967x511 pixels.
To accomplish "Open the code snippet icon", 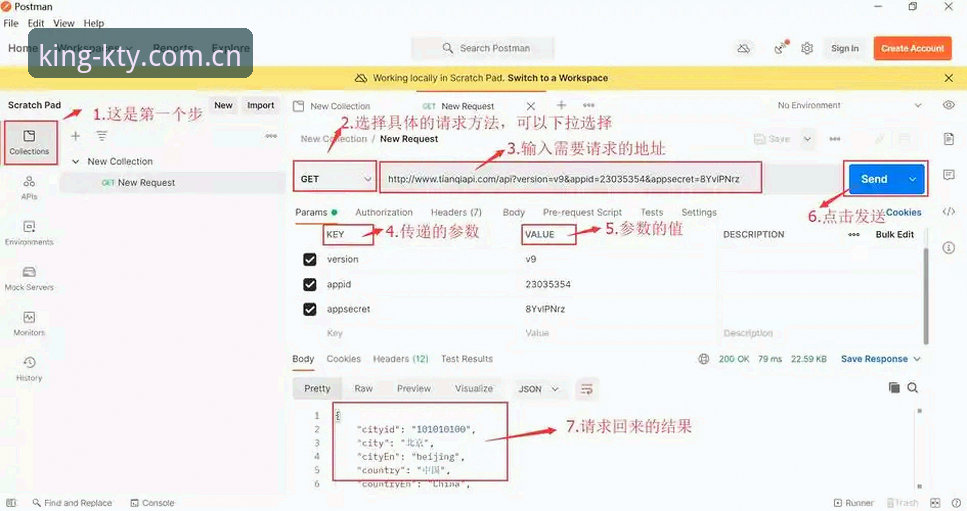I will click(948, 211).
